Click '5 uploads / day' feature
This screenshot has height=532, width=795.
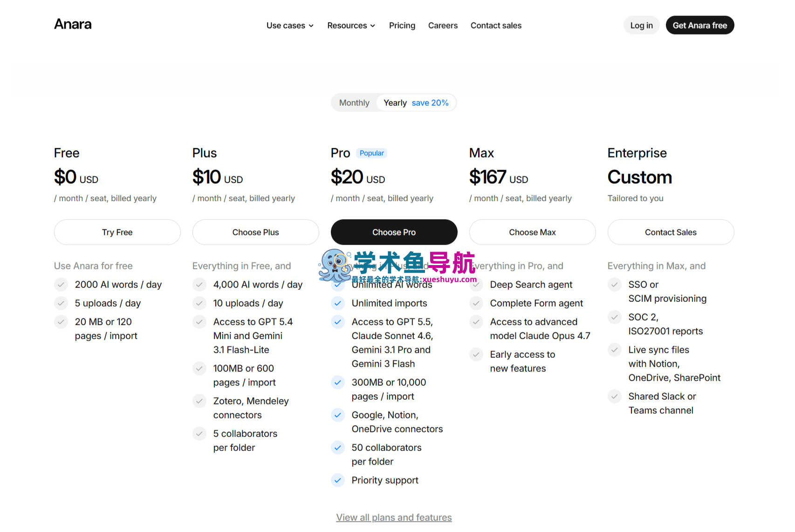(108, 303)
